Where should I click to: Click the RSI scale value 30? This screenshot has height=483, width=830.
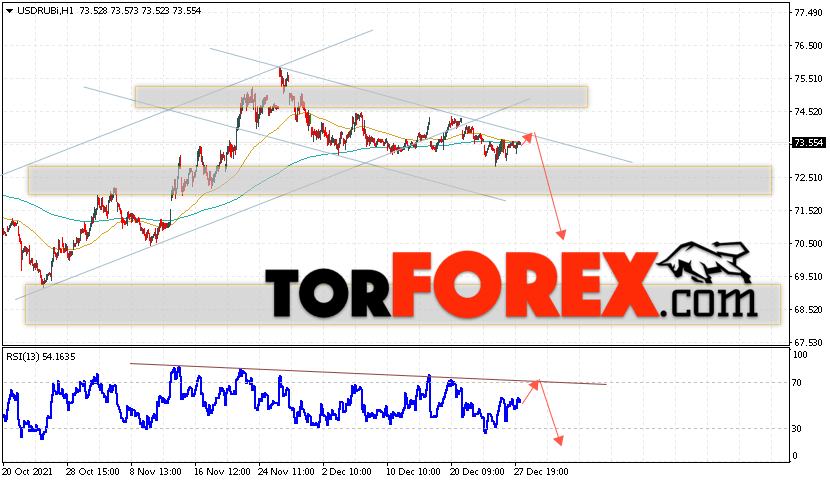coord(797,429)
